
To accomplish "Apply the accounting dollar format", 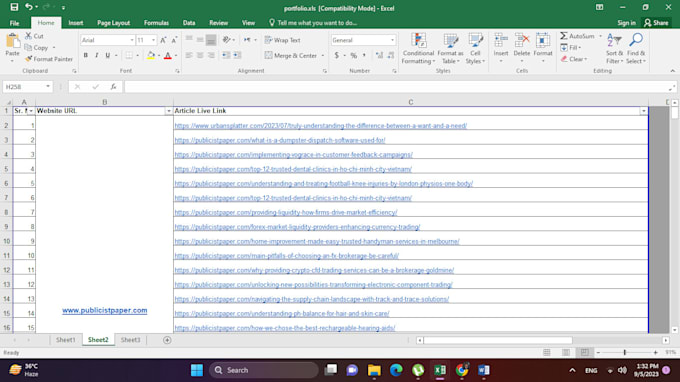I will click(337, 56).
